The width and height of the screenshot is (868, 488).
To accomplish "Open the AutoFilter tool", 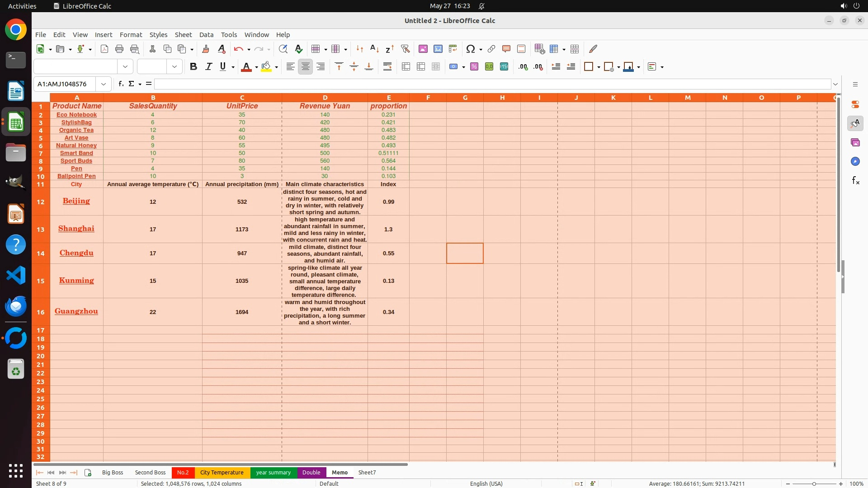I will 405,49.
